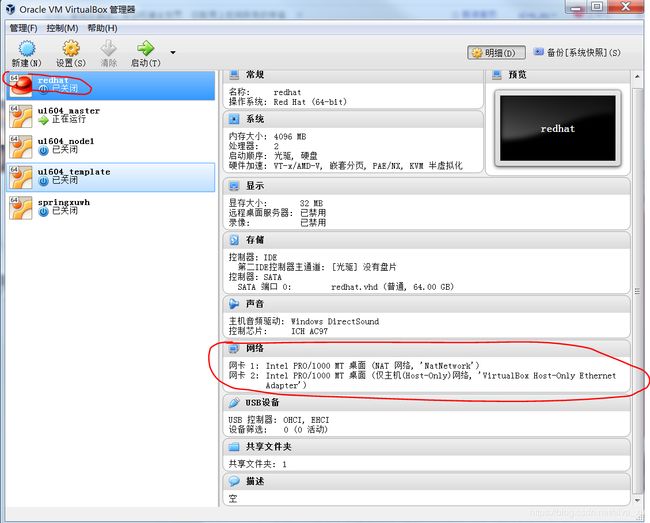Open the 系统 section header link
The height and width of the screenshot is (523, 650).
pos(255,119)
